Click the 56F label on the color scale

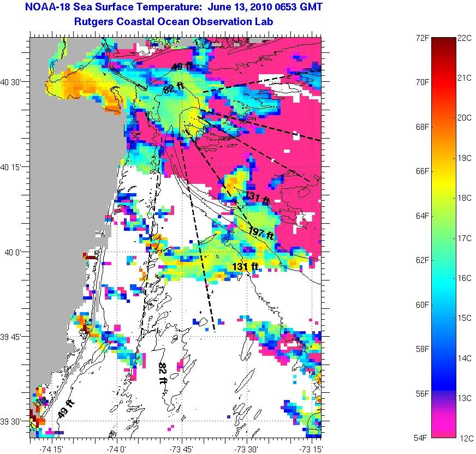click(x=423, y=393)
